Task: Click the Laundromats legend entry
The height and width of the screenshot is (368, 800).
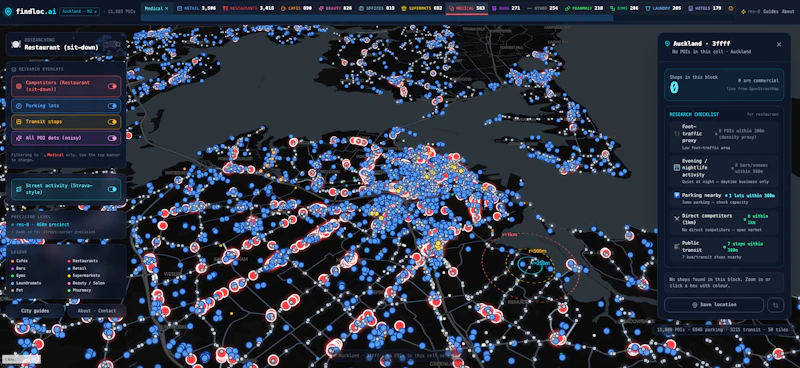Action: point(27,283)
